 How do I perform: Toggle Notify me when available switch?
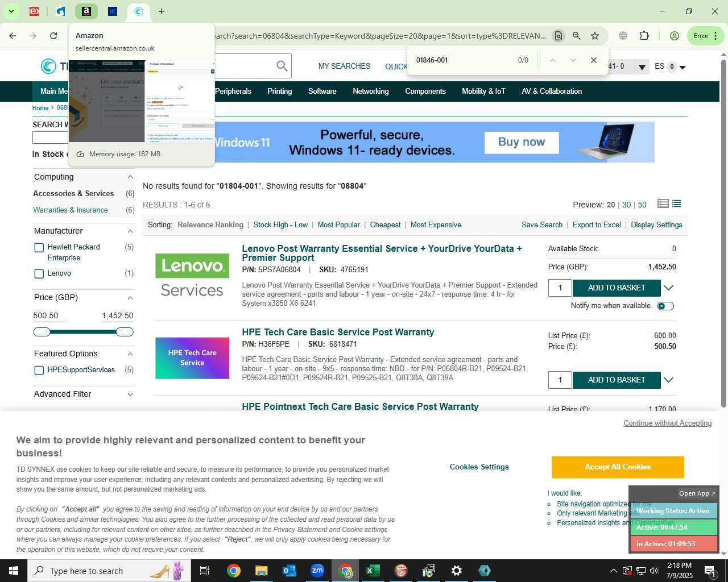pyautogui.click(x=665, y=306)
